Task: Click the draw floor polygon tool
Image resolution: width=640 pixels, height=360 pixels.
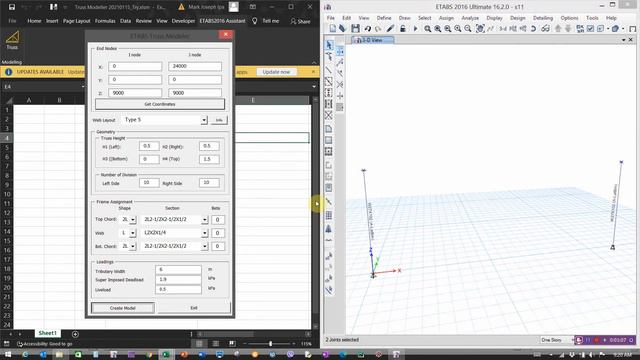Action: [329, 129]
